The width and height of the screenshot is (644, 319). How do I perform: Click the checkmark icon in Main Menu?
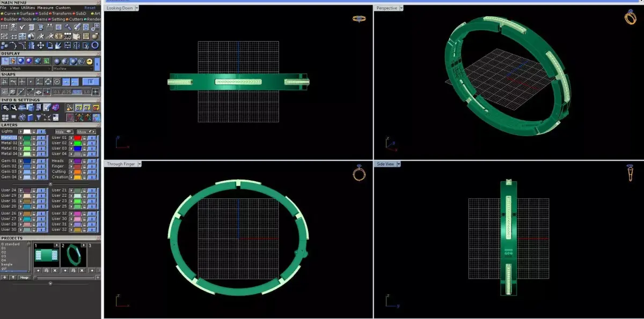[x=22, y=27]
